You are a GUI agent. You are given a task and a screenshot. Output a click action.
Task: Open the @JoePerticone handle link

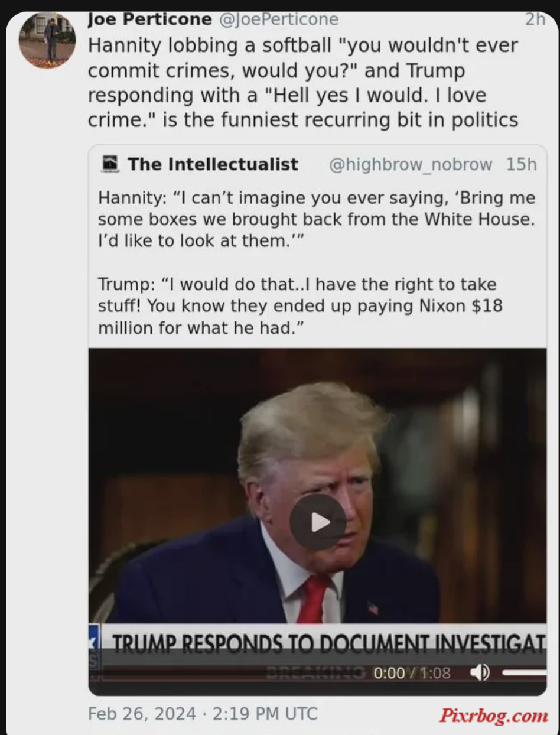pos(279,19)
